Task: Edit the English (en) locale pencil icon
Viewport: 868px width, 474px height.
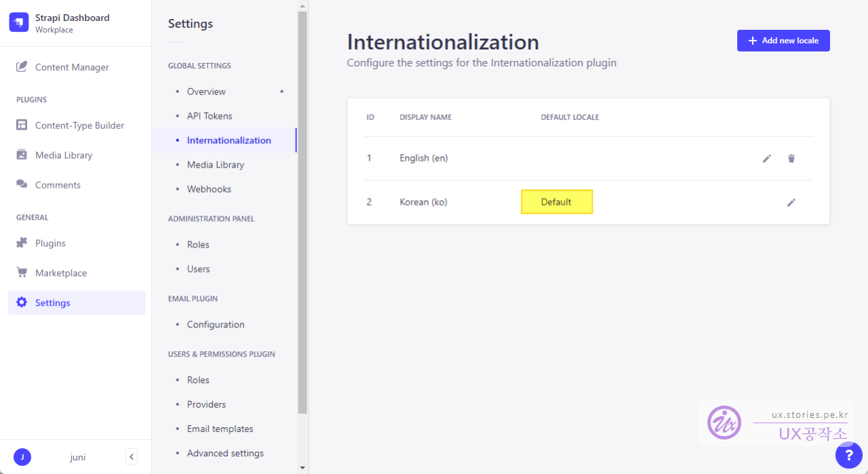Action: pos(767,158)
